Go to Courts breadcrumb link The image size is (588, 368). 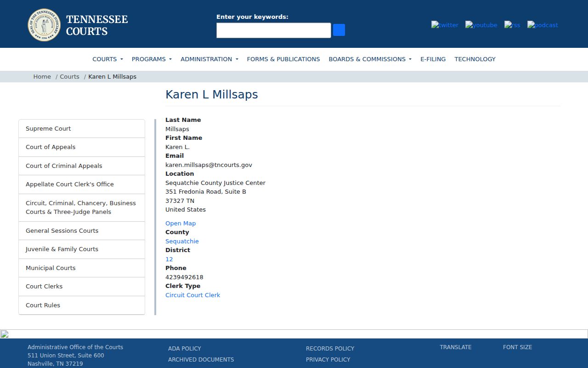click(x=69, y=76)
